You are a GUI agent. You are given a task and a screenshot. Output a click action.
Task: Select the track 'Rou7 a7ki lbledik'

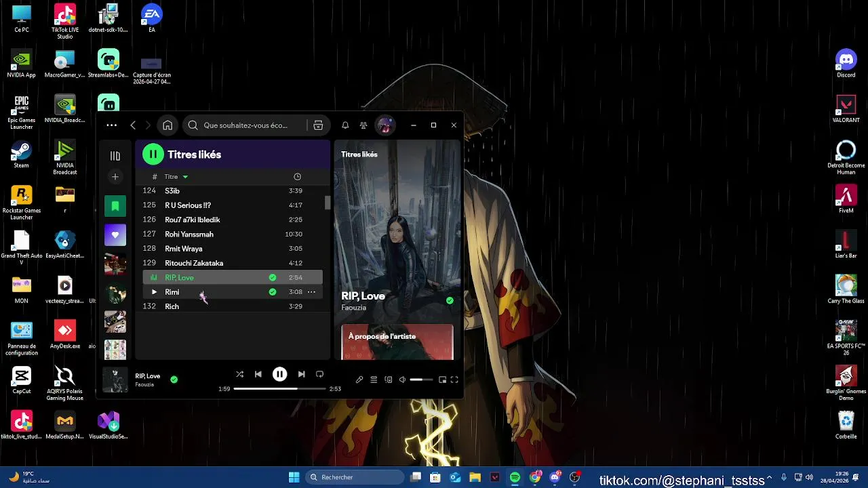233,220
